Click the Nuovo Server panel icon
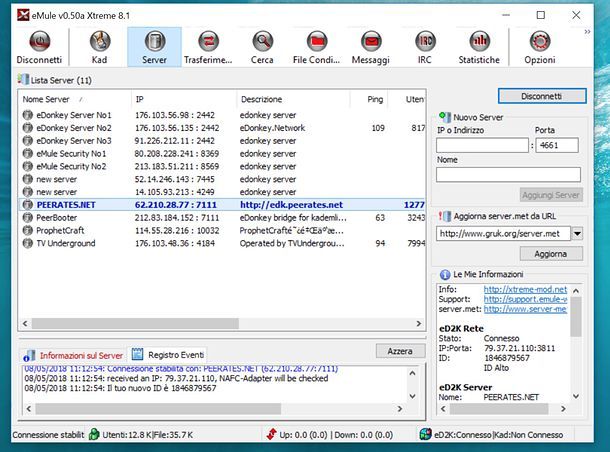Screen dimensions: 610x452 point(444,116)
